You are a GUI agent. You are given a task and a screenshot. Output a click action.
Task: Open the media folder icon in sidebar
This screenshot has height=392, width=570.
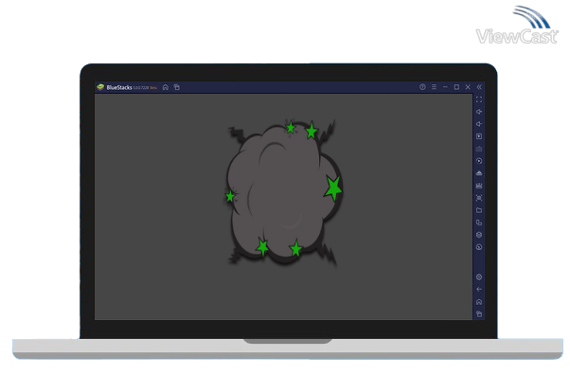pos(479,210)
